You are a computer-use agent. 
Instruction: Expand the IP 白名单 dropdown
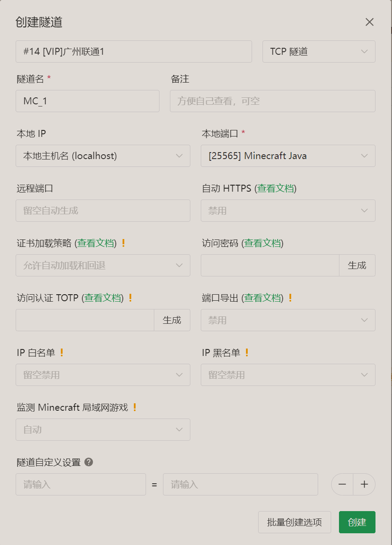[x=103, y=375]
